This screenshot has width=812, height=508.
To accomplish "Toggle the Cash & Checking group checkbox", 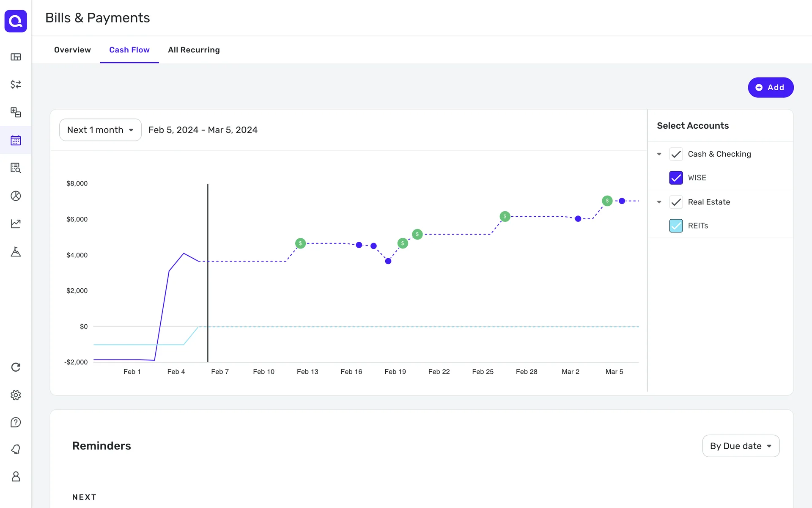I will (676, 154).
